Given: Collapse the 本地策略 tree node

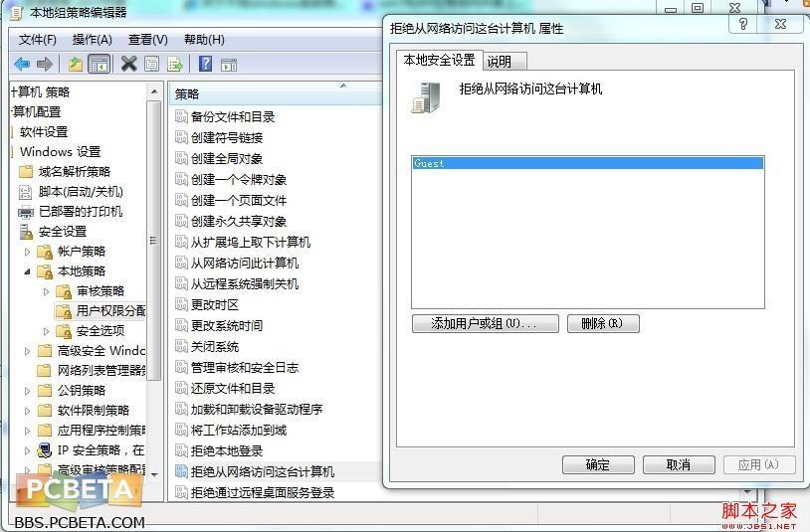Looking at the screenshot, I should (x=28, y=271).
